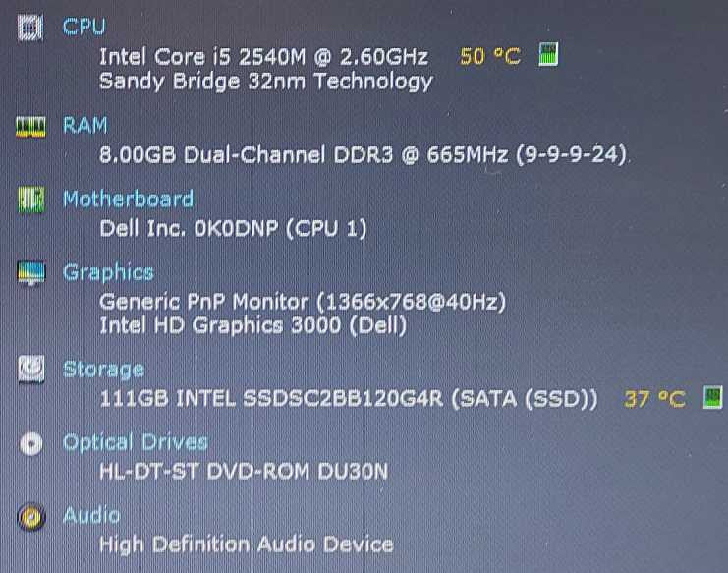Open the Graphics heading link
This screenshot has height=573, width=728.
[108, 272]
